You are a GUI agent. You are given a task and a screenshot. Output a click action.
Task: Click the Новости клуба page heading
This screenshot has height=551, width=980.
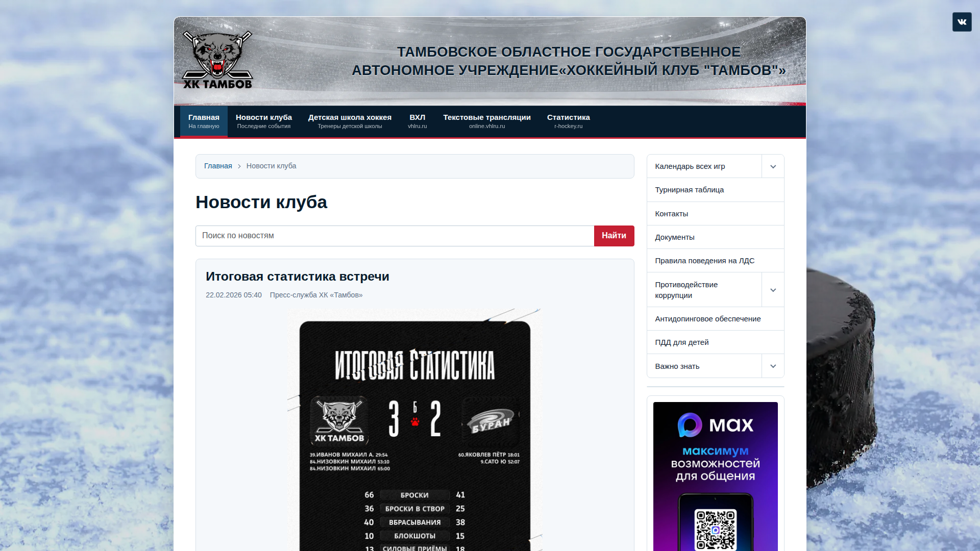point(261,203)
